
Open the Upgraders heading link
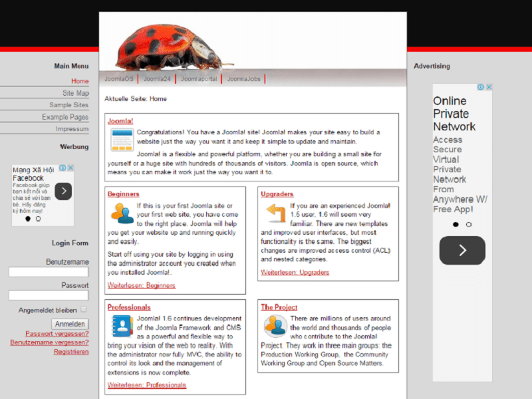click(x=277, y=194)
